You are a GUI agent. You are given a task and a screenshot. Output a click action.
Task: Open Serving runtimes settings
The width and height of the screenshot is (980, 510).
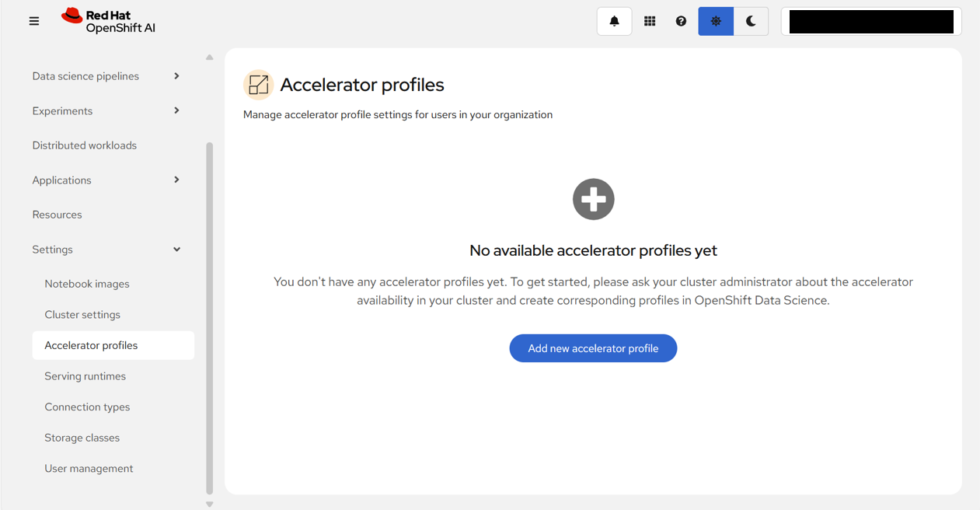113,376
